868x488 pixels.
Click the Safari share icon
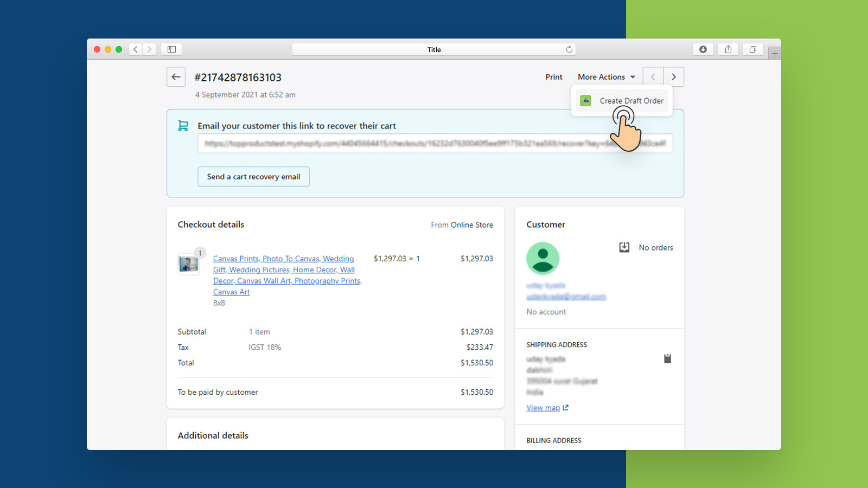(x=728, y=49)
